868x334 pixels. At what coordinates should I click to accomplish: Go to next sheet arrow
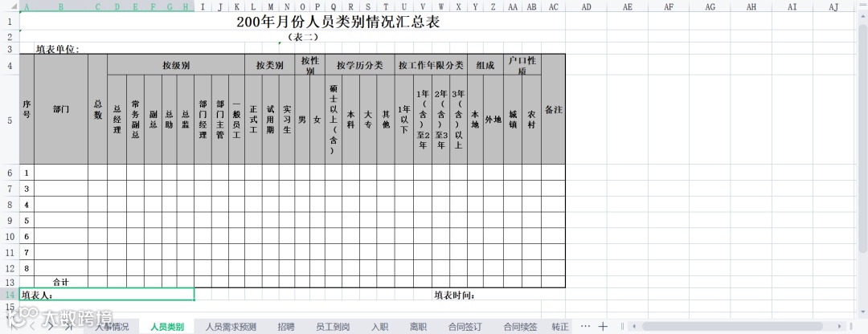50,326
